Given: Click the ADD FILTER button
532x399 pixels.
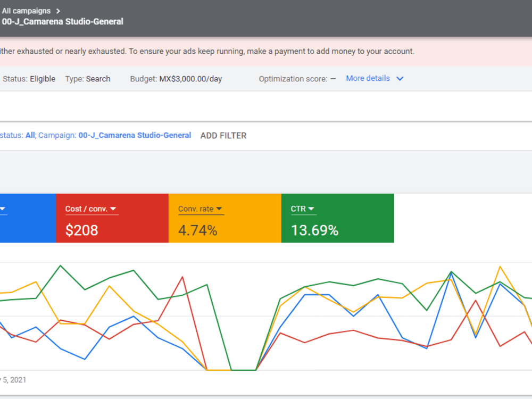Looking at the screenshot, I should (x=223, y=136).
